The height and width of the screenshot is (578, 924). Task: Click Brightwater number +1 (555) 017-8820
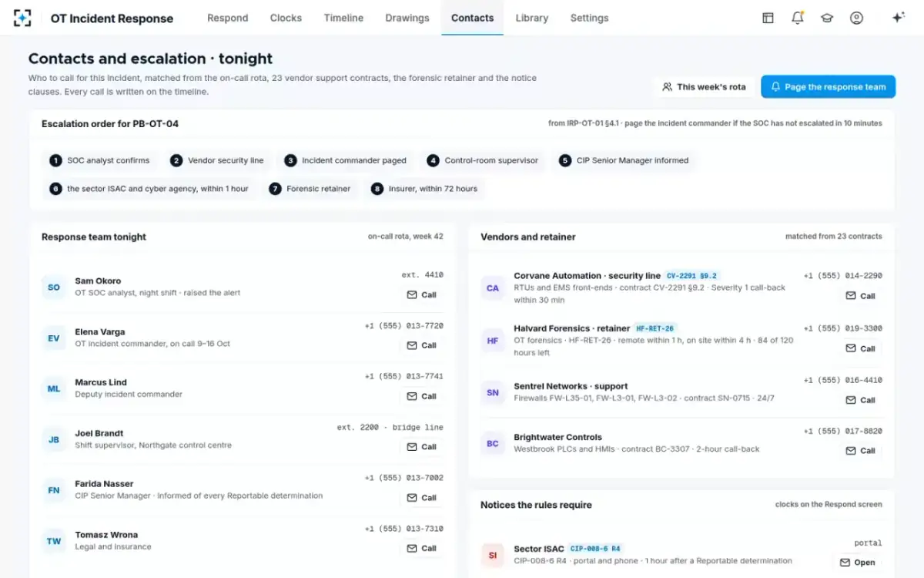click(843, 432)
